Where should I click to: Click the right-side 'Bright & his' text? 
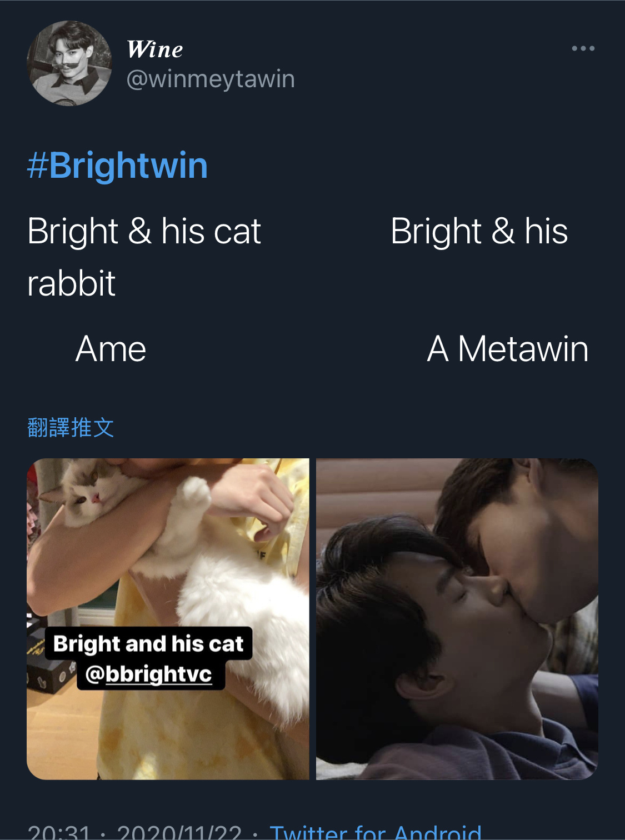tap(479, 231)
